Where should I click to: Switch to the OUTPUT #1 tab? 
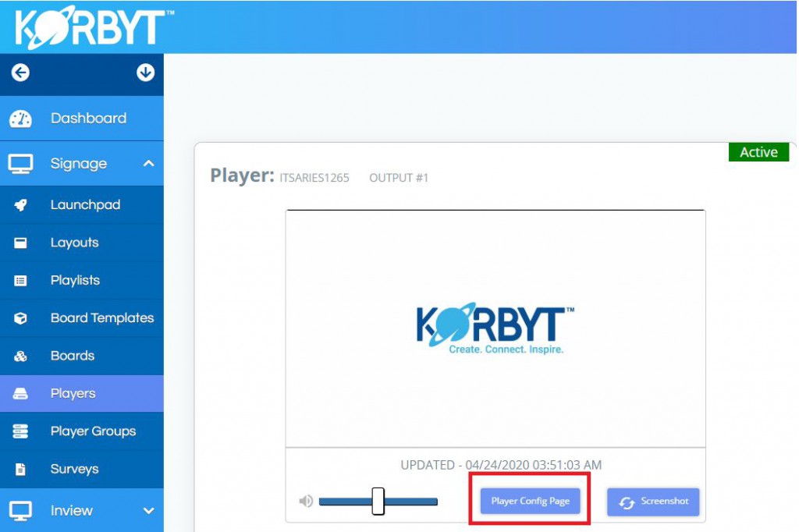397,178
